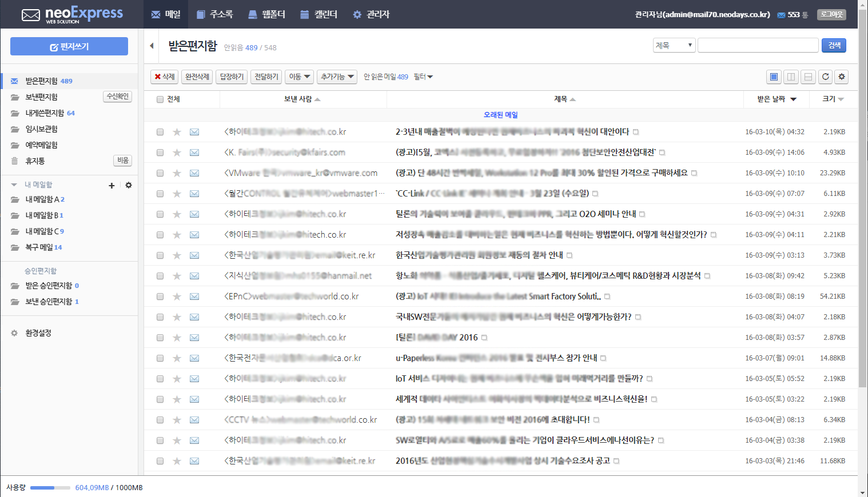This screenshot has height=497, width=868.
Task: Add a new mailbox with plus icon
Action: click(x=112, y=185)
